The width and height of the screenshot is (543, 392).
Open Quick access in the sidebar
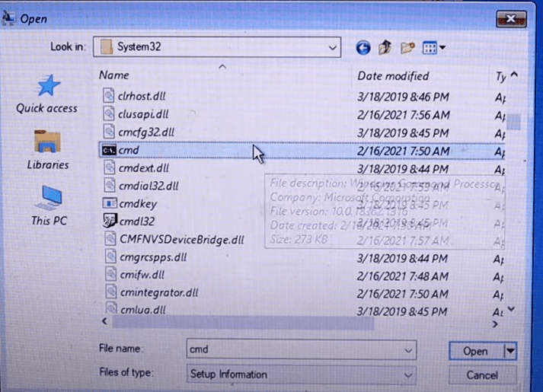47,94
